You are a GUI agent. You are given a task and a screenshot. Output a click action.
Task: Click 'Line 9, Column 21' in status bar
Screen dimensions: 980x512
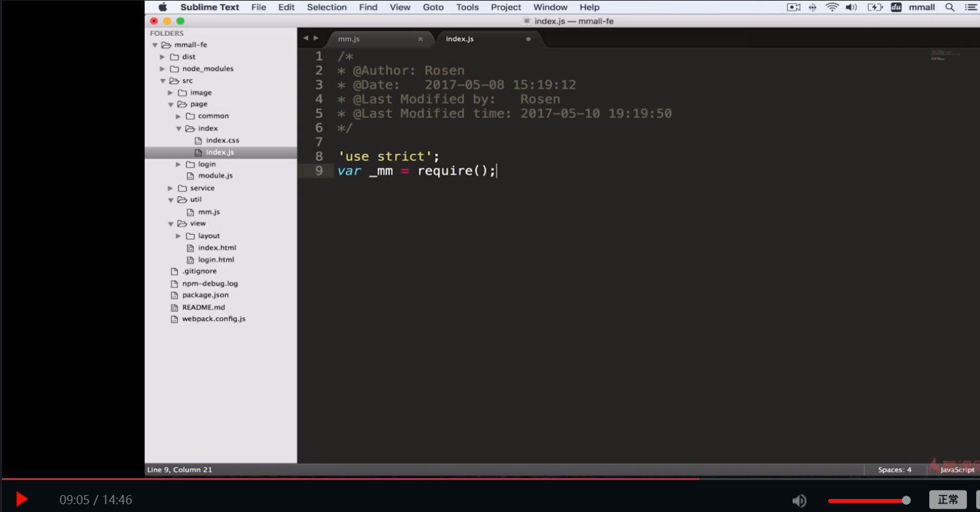point(180,470)
